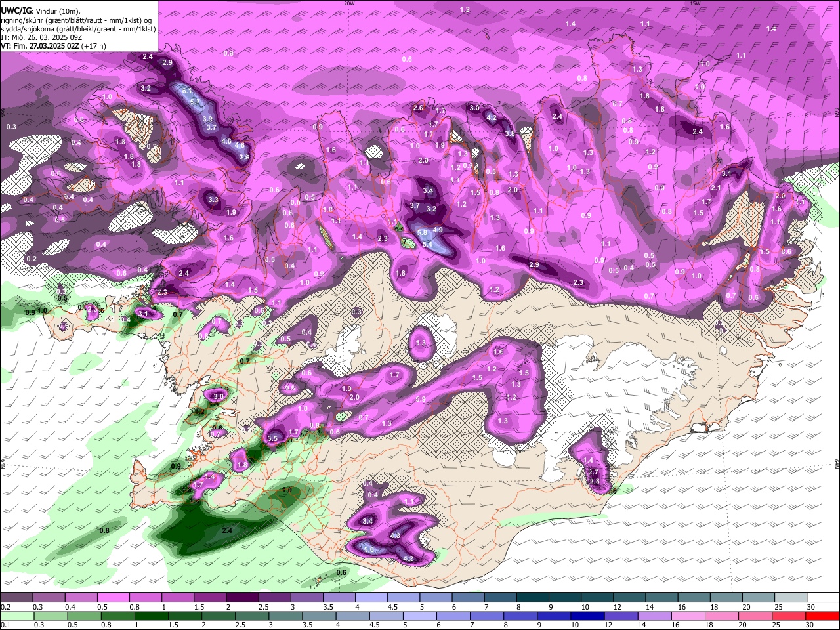Screen dimensions: 840x630
Task: Click the 'IT: Mið. 26. 03. 2025 09Z' line
Action: tap(41, 37)
